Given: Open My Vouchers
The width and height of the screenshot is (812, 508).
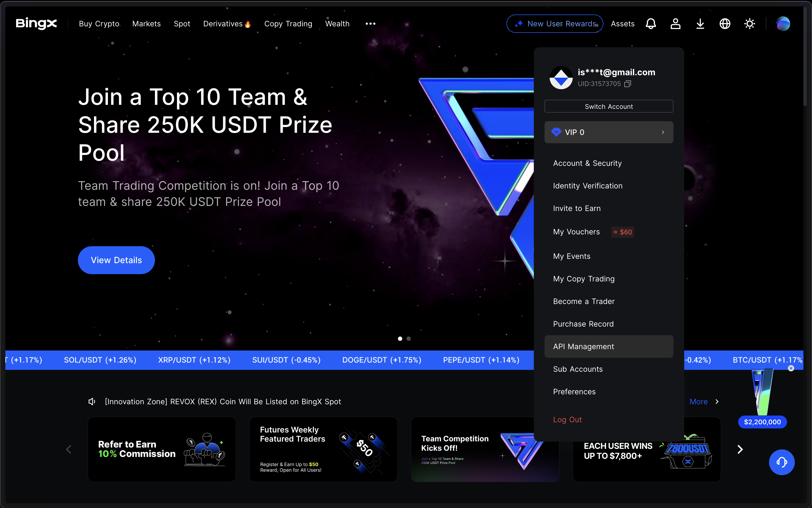Looking at the screenshot, I should pos(576,232).
